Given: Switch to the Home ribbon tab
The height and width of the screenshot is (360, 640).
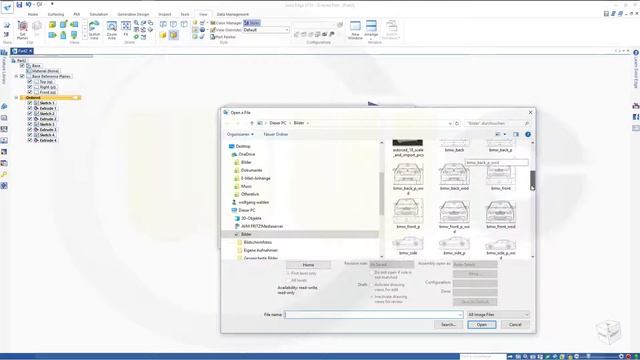Looking at the screenshot, I should [x=33, y=14].
